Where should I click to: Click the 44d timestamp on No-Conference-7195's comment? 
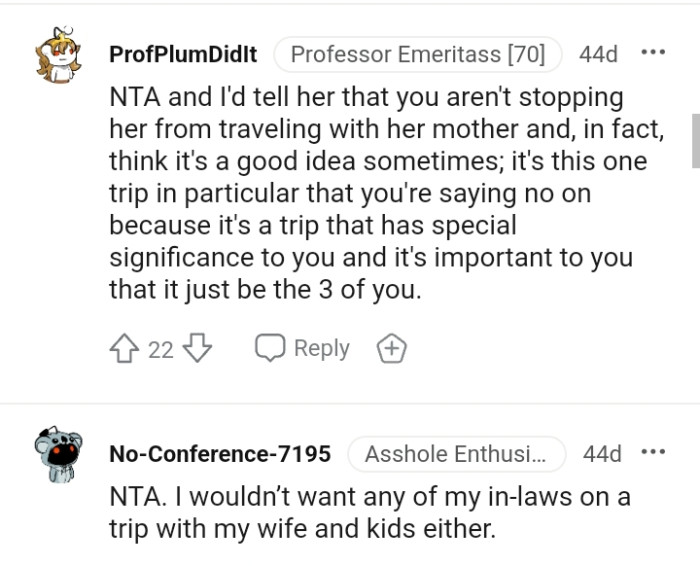(x=602, y=454)
